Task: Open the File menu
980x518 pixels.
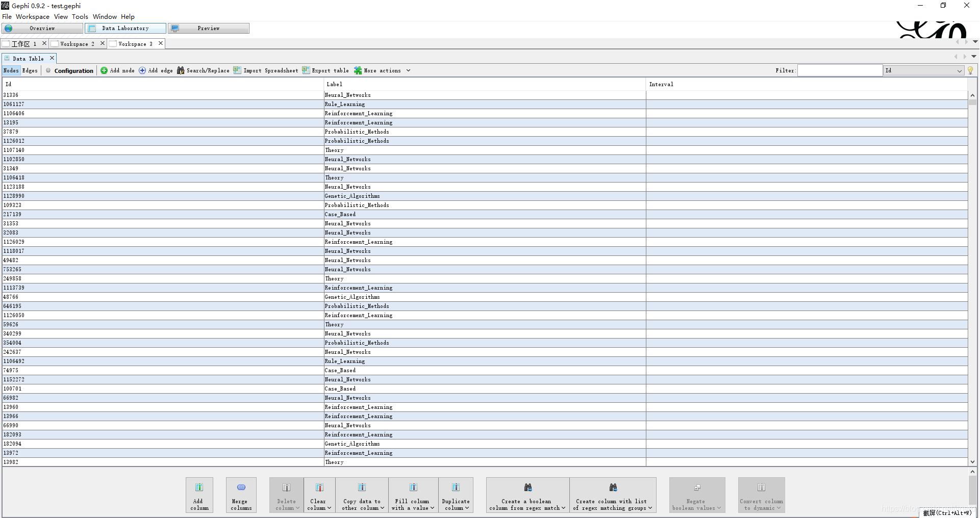Action: [7, 16]
